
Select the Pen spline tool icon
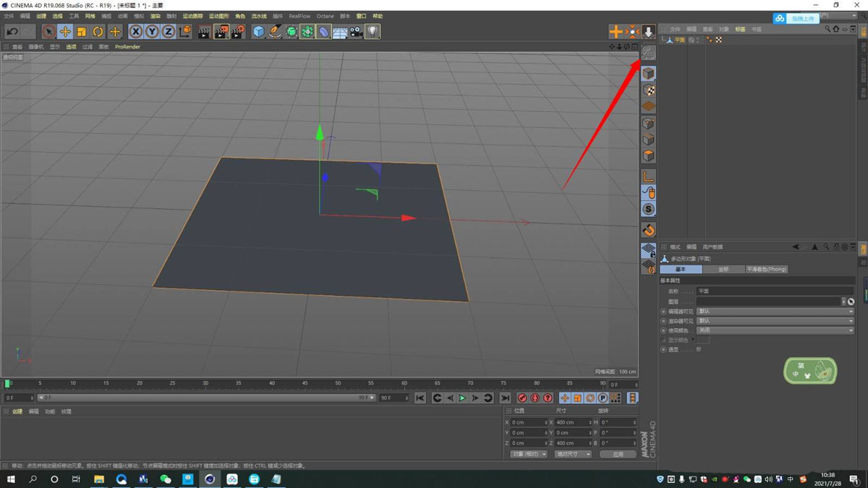(x=276, y=31)
